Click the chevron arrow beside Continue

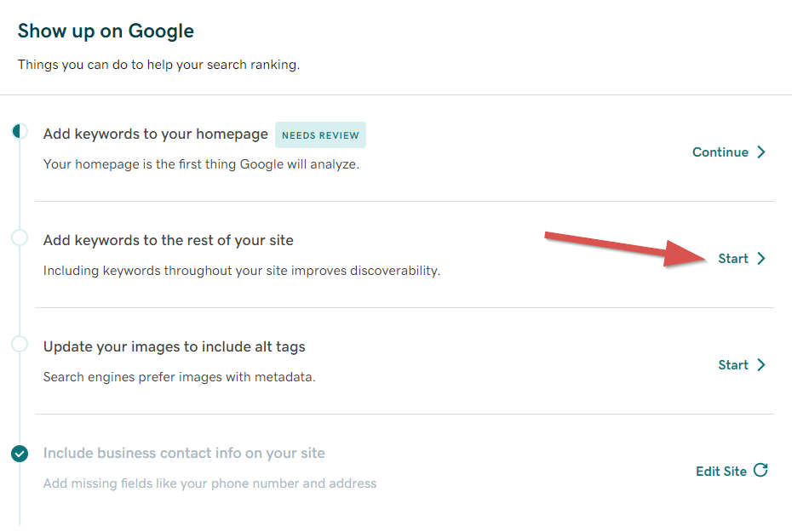pyautogui.click(x=761, y=152)
